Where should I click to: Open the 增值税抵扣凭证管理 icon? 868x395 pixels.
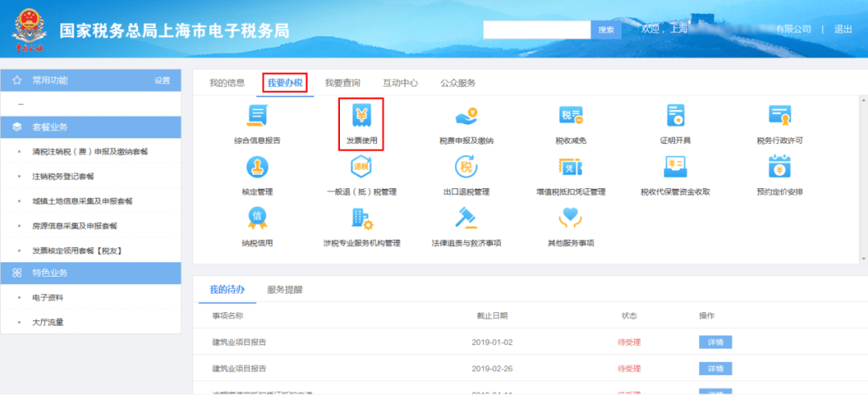click(571, 167)
